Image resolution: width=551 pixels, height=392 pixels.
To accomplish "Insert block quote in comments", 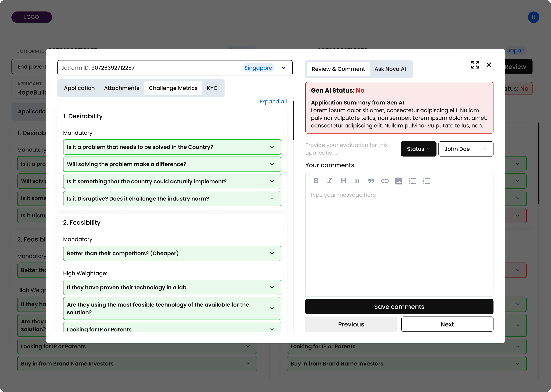I will (x=371, y=181).
